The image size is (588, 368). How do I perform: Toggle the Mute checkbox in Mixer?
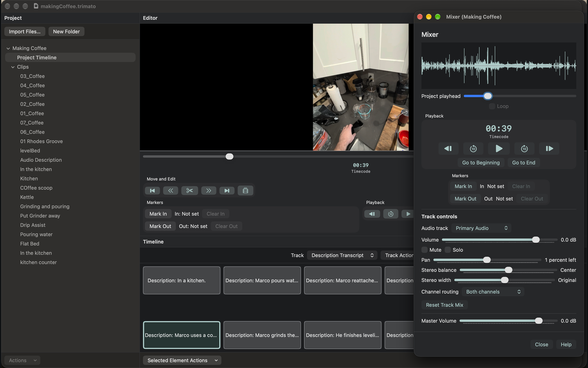tap(425, 250)
